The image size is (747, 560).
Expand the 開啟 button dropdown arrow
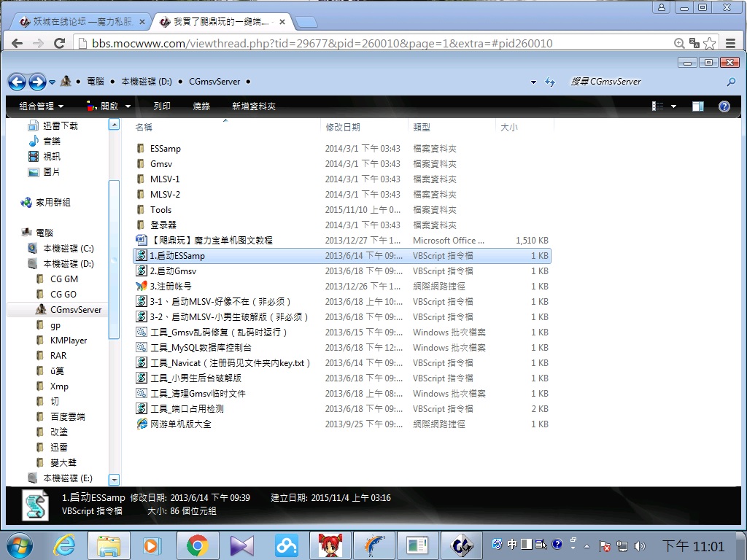coord(128,106)
